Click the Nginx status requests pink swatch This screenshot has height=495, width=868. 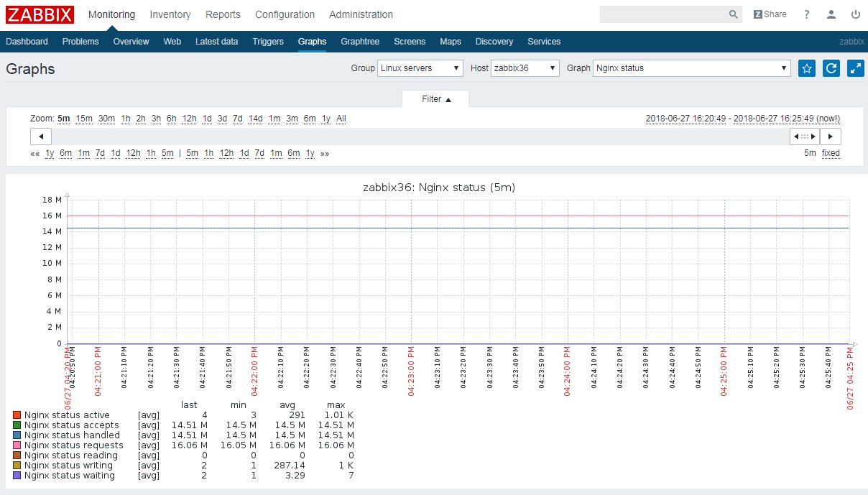click(17, 445)
